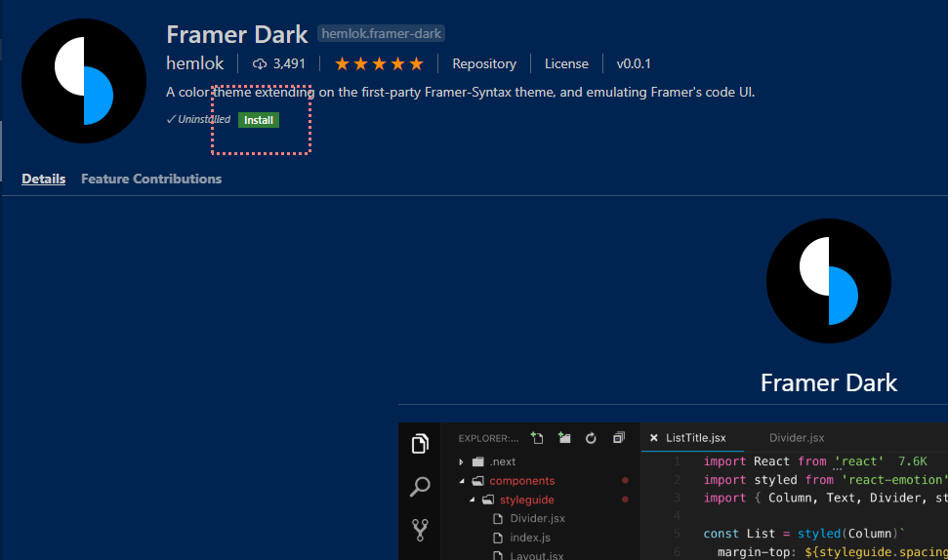Expand the .next folder arrow
948x560 pixels.
[x=461, y=462]
